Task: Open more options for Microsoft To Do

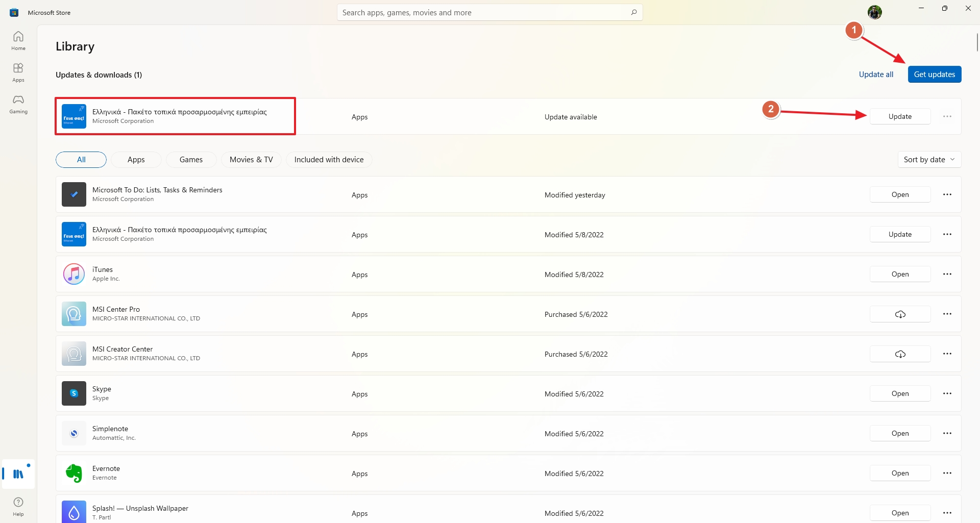Action: [x=947, y=194]
